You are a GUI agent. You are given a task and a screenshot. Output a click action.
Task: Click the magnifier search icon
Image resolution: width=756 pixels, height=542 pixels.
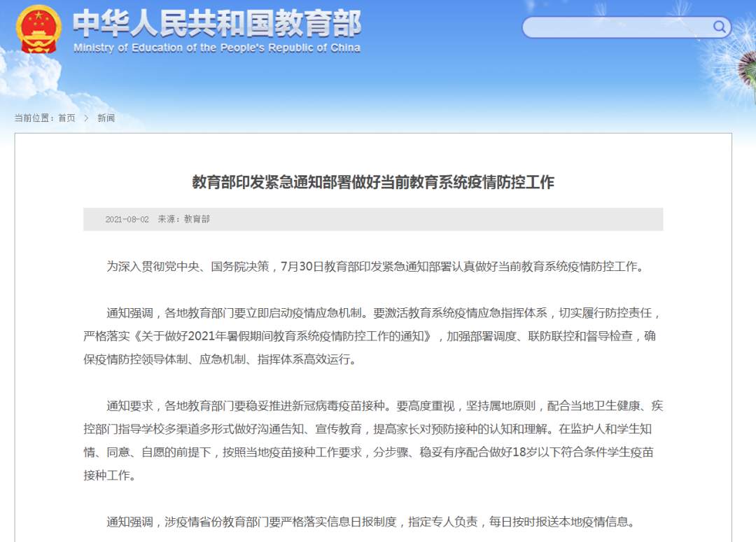[x=720, y=27]
